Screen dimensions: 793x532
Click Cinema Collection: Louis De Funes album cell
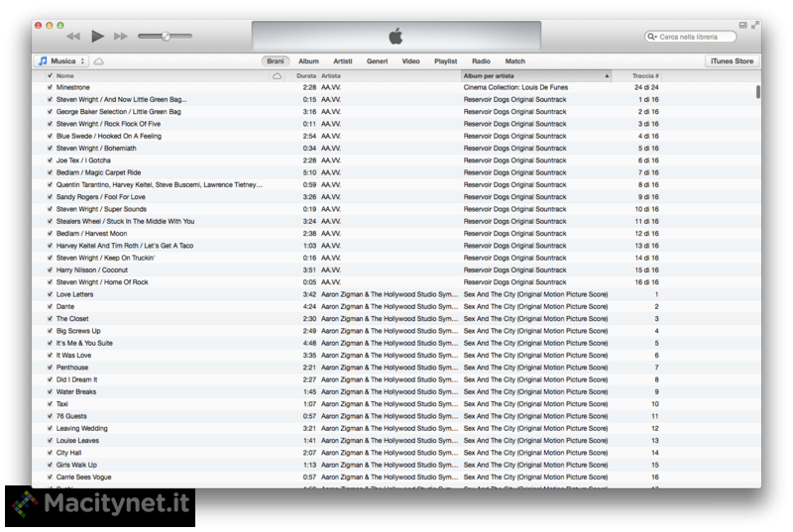(x=515, y=87)
